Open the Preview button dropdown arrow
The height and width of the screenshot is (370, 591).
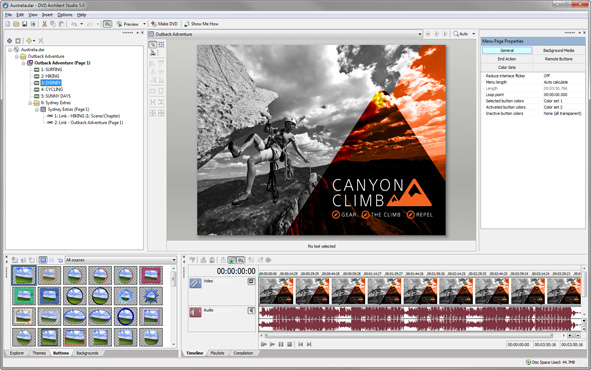(144, 24)
